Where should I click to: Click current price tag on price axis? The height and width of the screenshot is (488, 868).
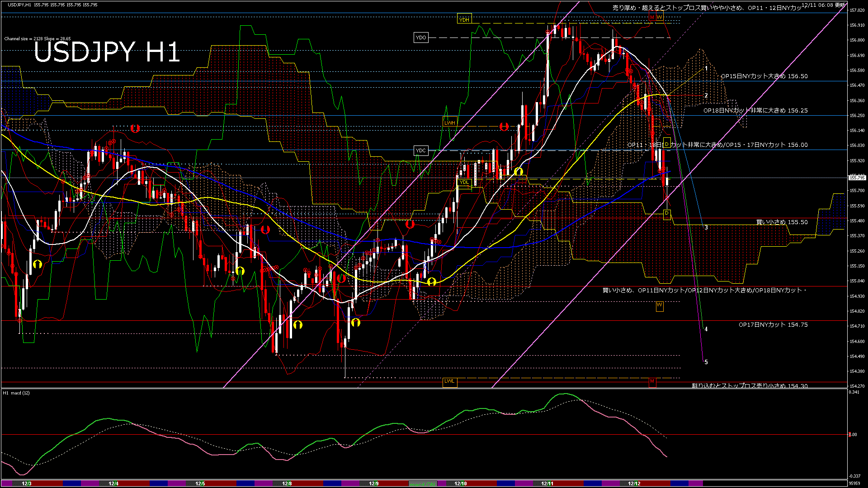click(x=857, y=178)
